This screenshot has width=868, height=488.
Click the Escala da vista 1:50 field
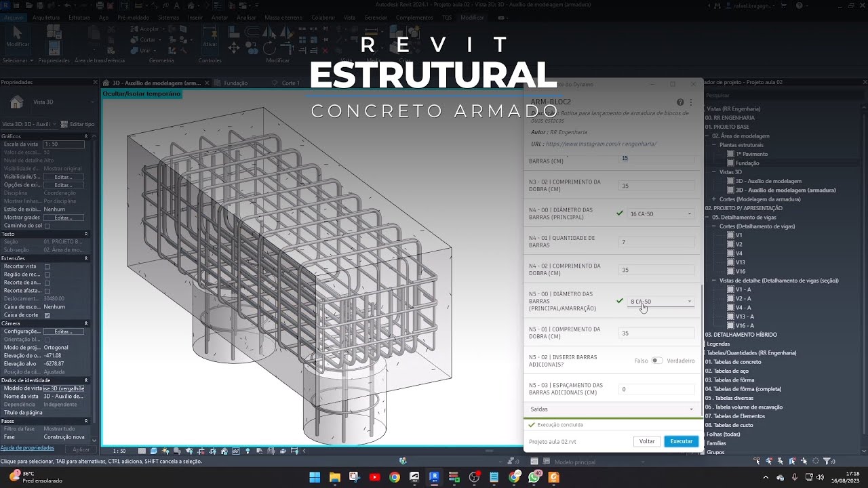(64, 144)
